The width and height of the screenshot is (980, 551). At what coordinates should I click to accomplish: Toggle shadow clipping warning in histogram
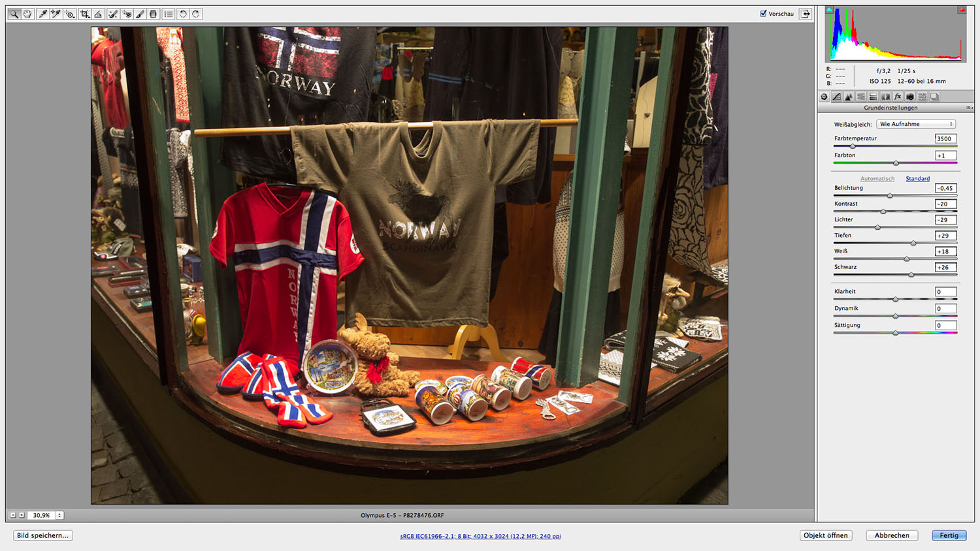[829, 10]
